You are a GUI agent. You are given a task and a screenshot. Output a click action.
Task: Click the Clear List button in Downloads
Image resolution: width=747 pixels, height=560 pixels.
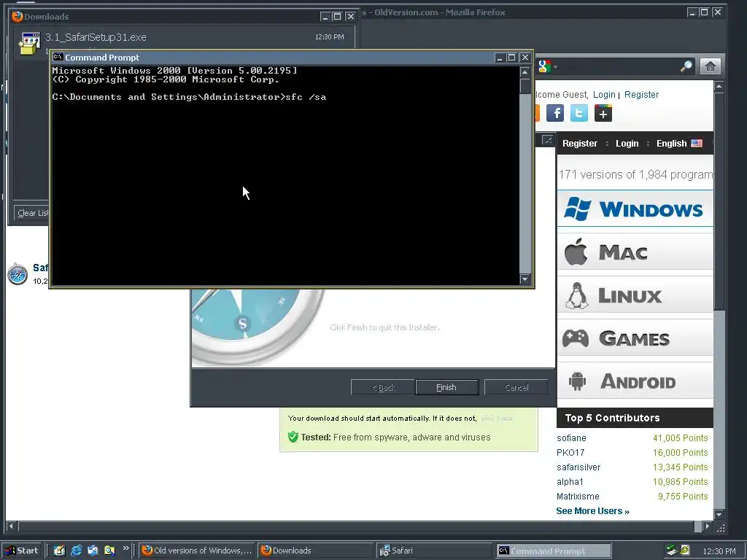coord(31,213)
